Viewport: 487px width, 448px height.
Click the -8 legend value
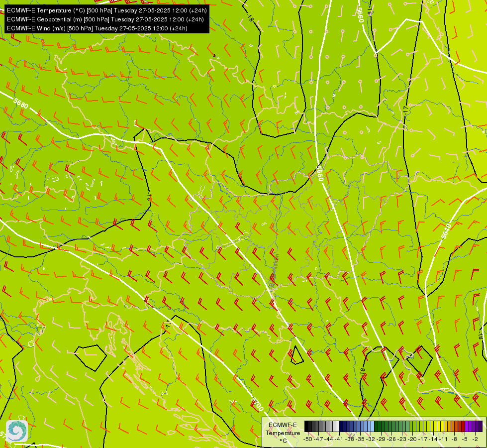(x=454, y=439)
